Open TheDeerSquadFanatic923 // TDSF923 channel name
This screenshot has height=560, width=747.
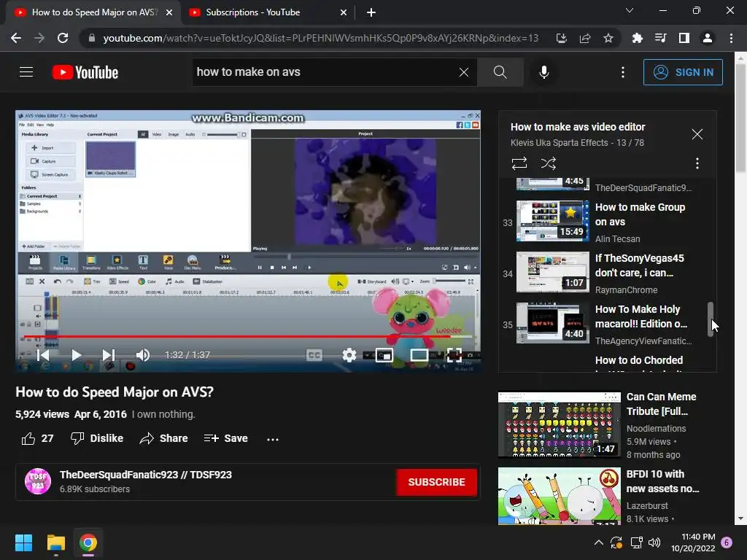145,475
